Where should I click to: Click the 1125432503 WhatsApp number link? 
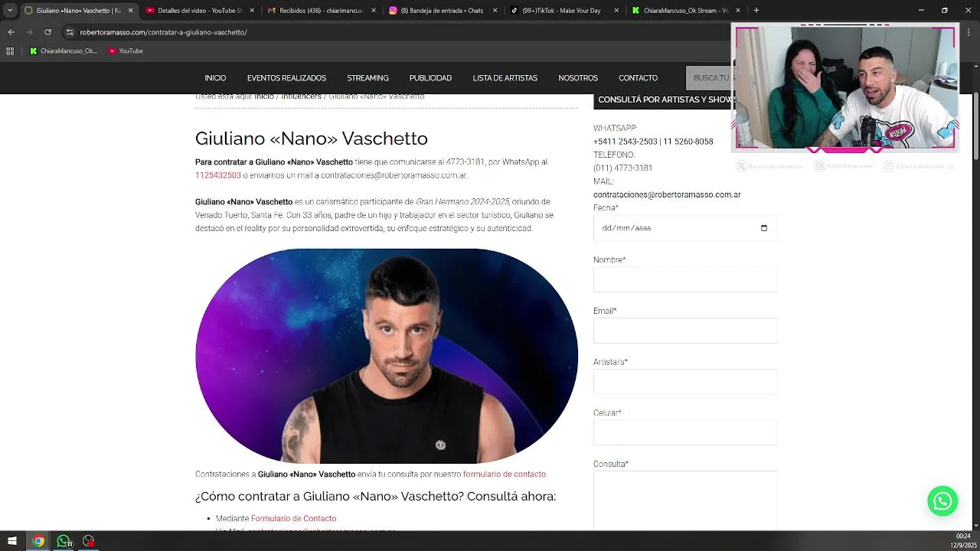pos(218,175)
